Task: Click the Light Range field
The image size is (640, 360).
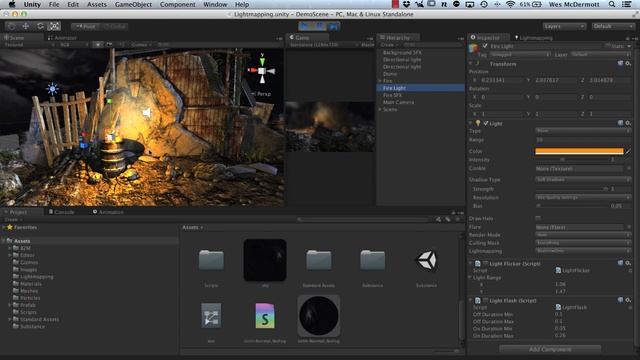Action: [x=583, y=140]
